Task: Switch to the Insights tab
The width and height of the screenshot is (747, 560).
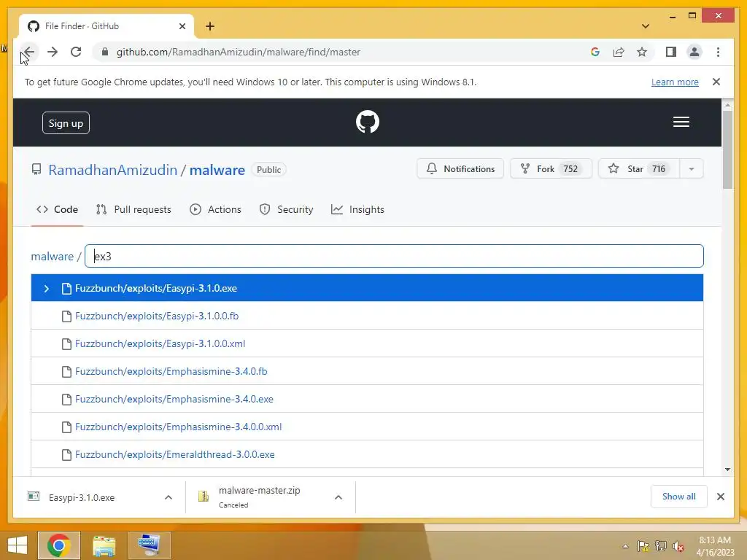Action: [x=357, y=209]
